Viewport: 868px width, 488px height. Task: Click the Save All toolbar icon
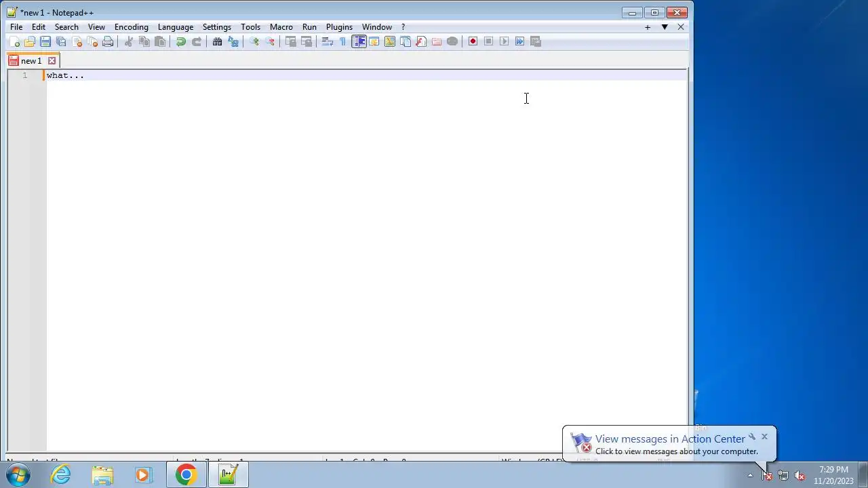tap(61, 41)
